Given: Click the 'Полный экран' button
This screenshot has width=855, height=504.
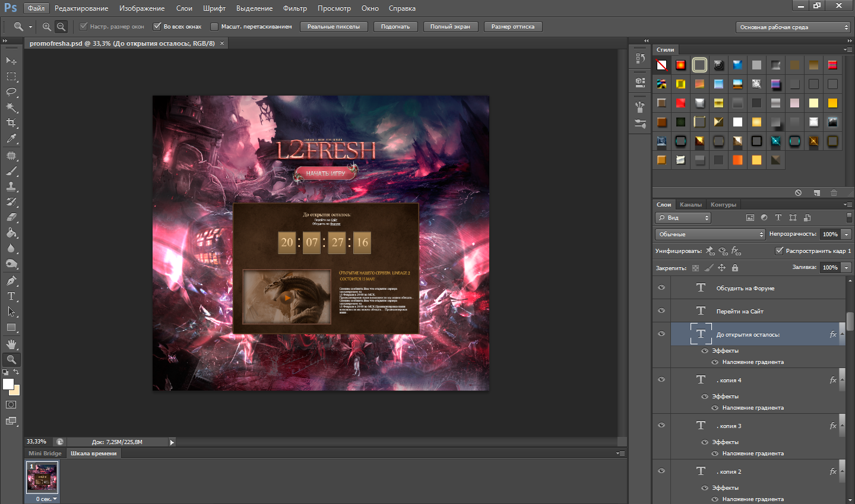Looking at the screenshot, I should [450, 27].
